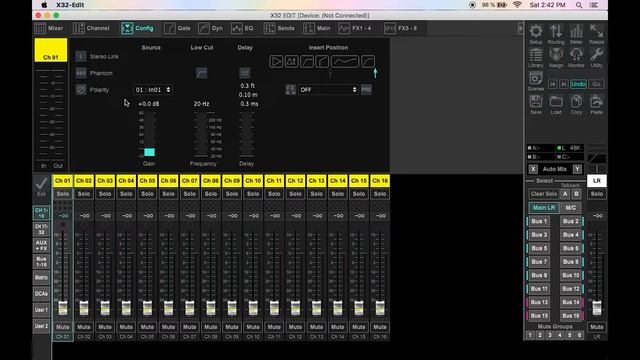Screen dimensions: 640x360
Task: Toggle Solo on Ch 05
Action: (x=147, y=194)
